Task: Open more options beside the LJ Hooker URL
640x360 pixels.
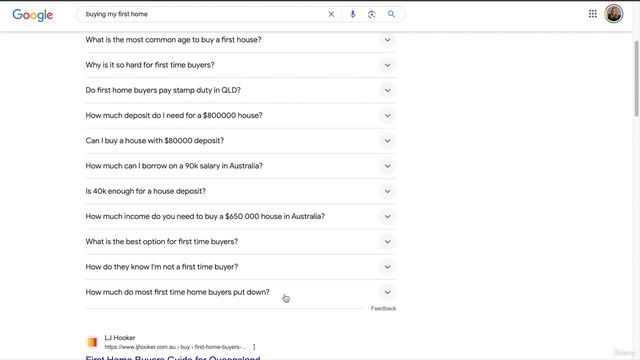Action: [x=254, y=347]
